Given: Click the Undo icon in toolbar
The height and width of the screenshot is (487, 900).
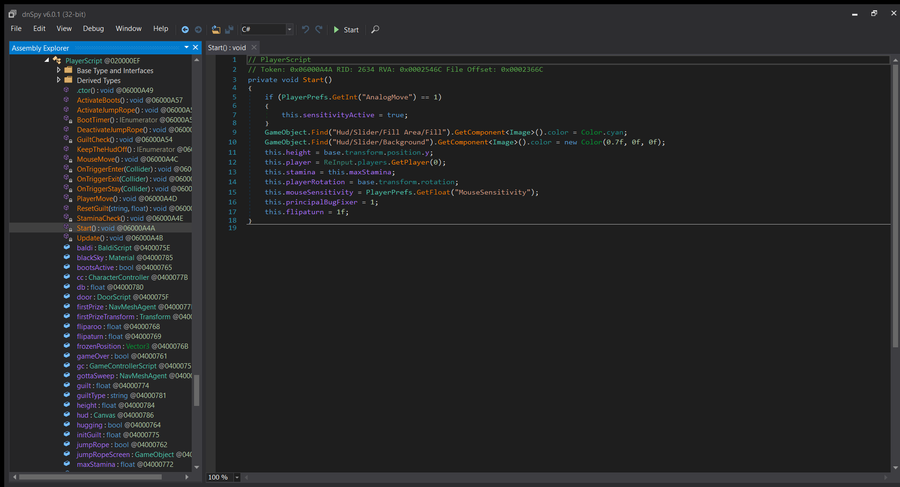Looking at the screenshot, I should point(305,29).
